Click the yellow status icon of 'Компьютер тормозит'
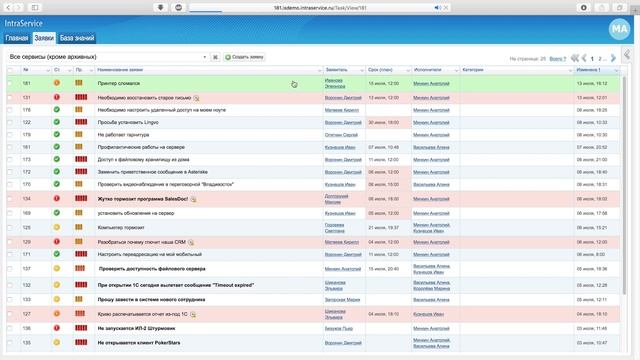 (57, 227)
